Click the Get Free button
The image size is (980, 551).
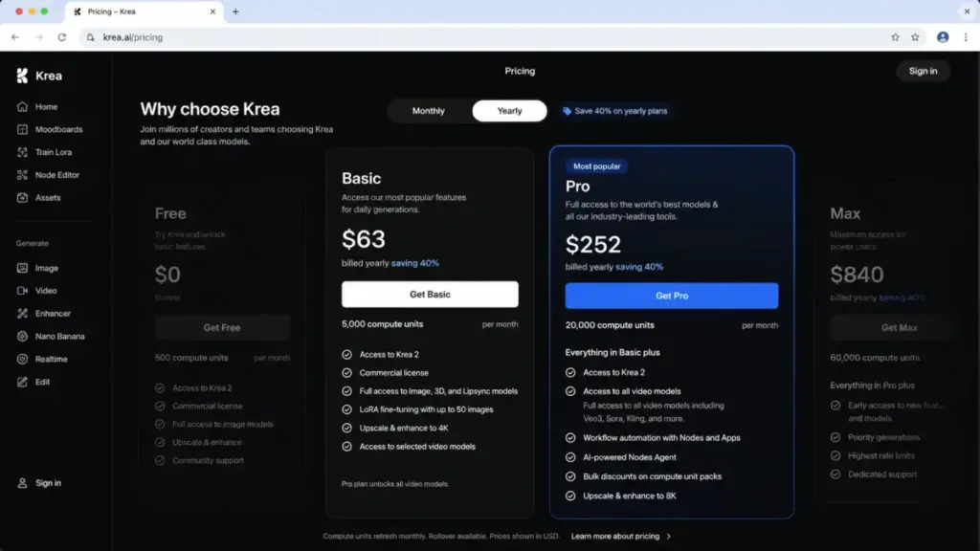[x=222, y=328]
